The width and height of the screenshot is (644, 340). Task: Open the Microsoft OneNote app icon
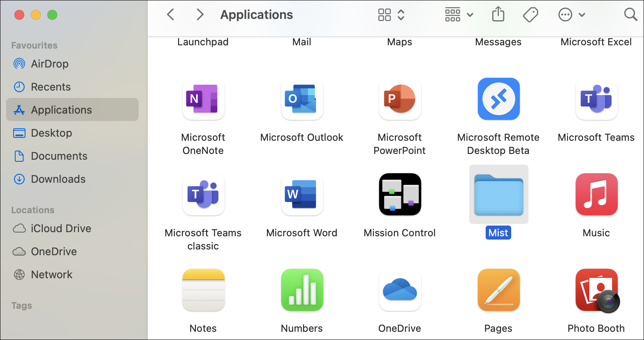coord(203,99)
